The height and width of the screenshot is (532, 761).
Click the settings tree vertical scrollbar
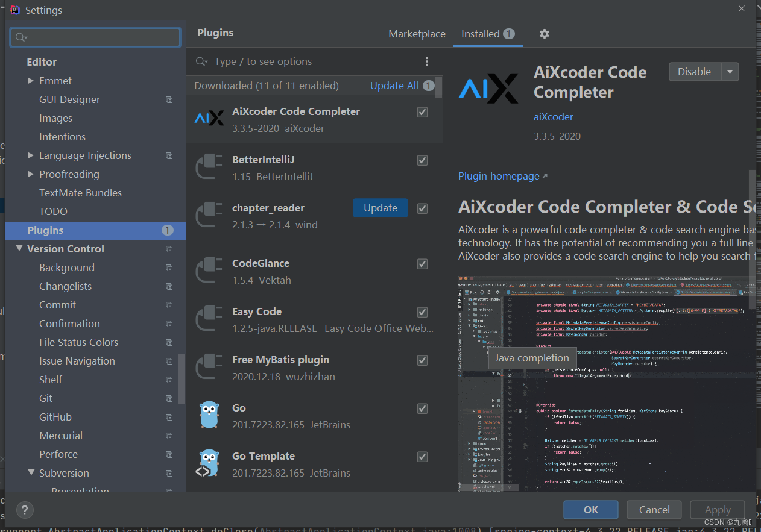[x=182, y=378]
